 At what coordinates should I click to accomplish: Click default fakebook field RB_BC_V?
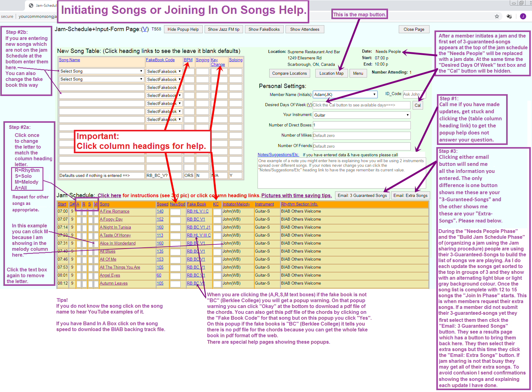[x=164, y=176]
